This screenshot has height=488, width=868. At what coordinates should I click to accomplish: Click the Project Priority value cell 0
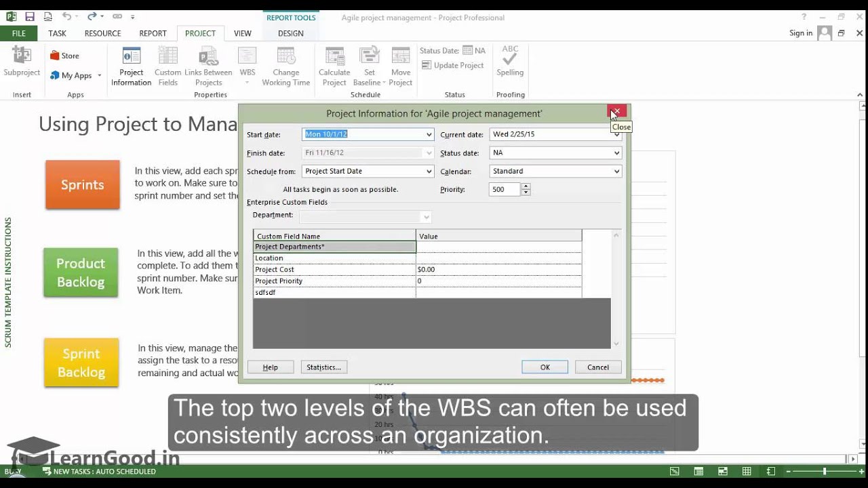click(498, 281)
